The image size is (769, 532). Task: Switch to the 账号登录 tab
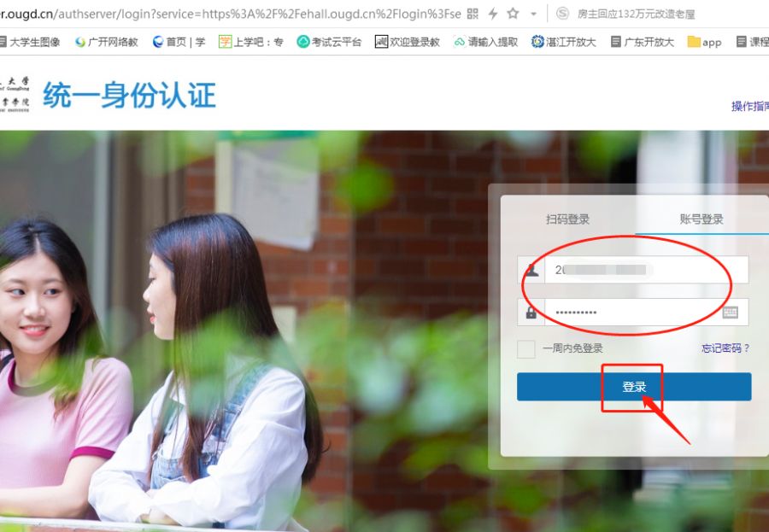pyautogui.click(x=701, y=219)
